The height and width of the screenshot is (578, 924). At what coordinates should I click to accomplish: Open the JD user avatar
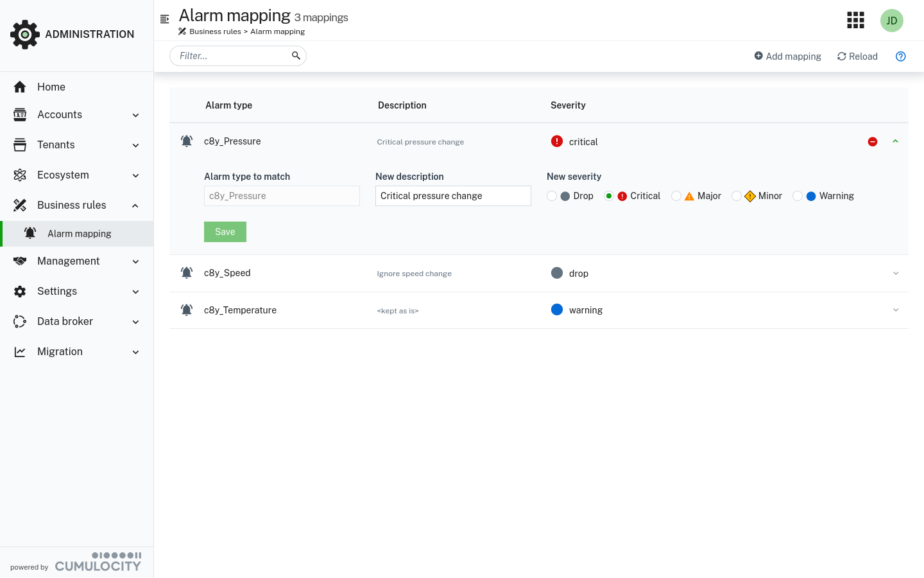click(891, 20)
